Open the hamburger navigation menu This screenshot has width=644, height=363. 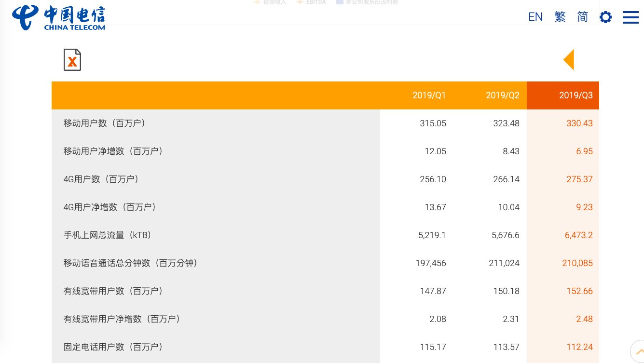630,17
